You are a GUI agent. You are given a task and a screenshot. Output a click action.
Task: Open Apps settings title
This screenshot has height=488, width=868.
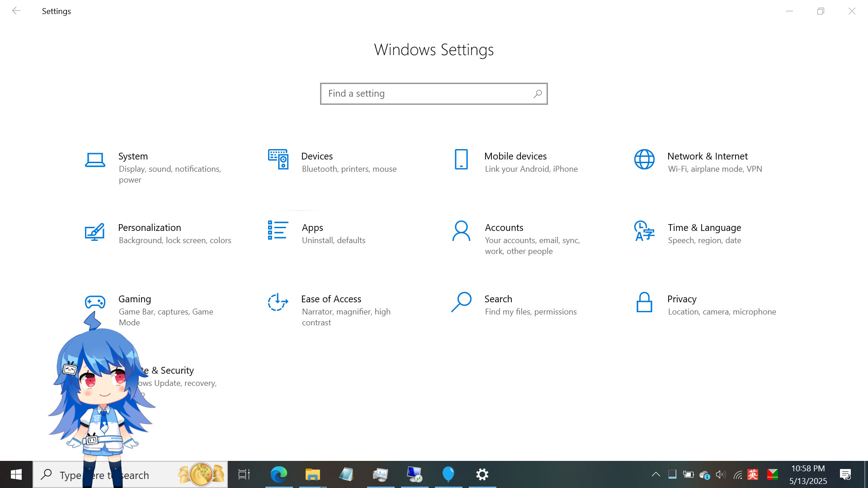click(312, 228)
